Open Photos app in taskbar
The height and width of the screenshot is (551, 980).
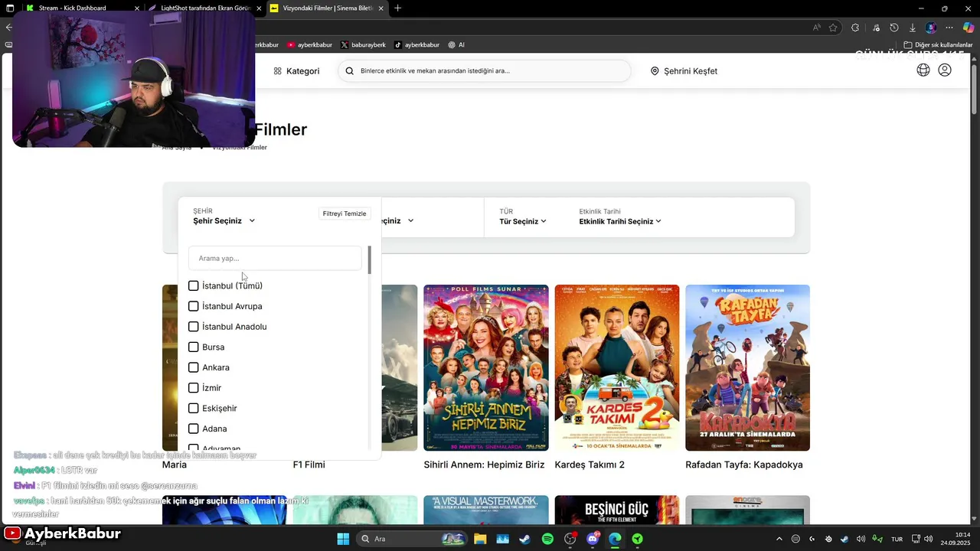(x=502, y=539)
